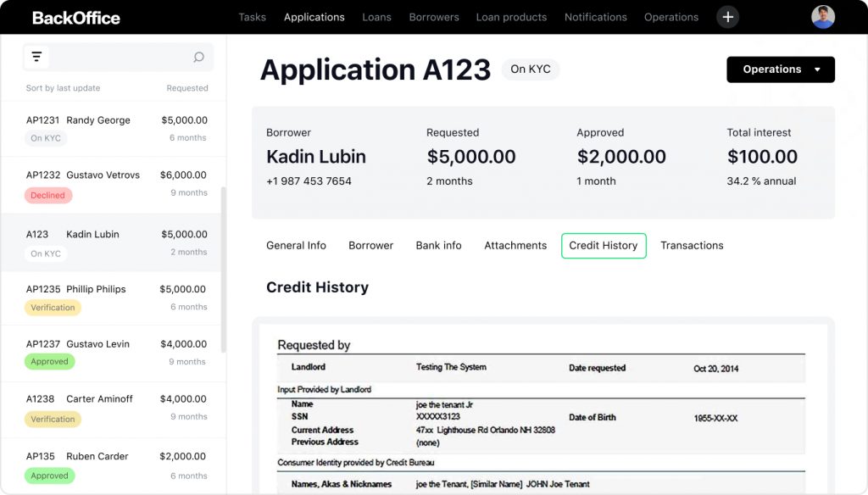Click Approved badge under Gustavo Levin
The image size is (868, 495).
coord(49,362)
